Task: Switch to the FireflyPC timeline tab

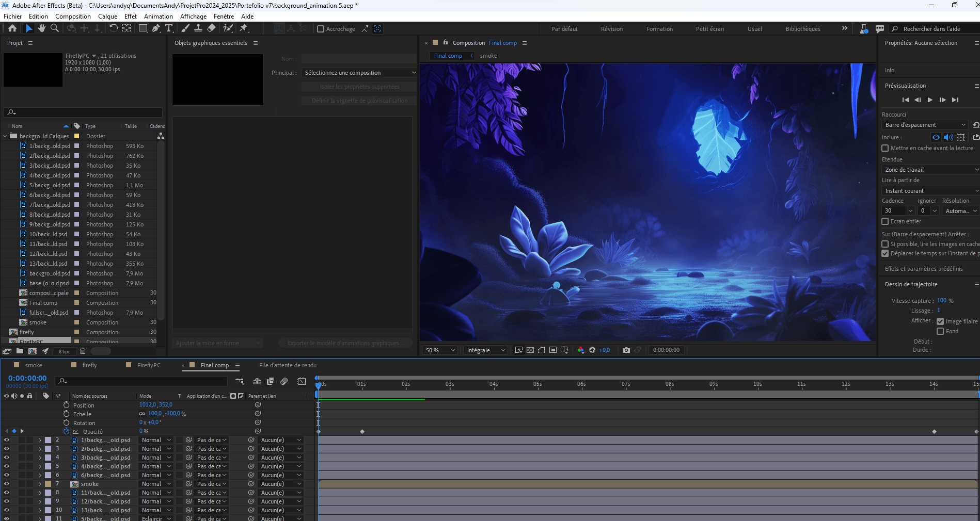Action: tap(149, 365)
